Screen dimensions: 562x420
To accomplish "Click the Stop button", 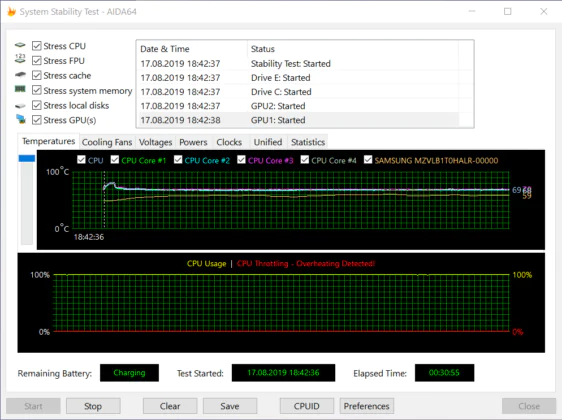I will [93, 406].
